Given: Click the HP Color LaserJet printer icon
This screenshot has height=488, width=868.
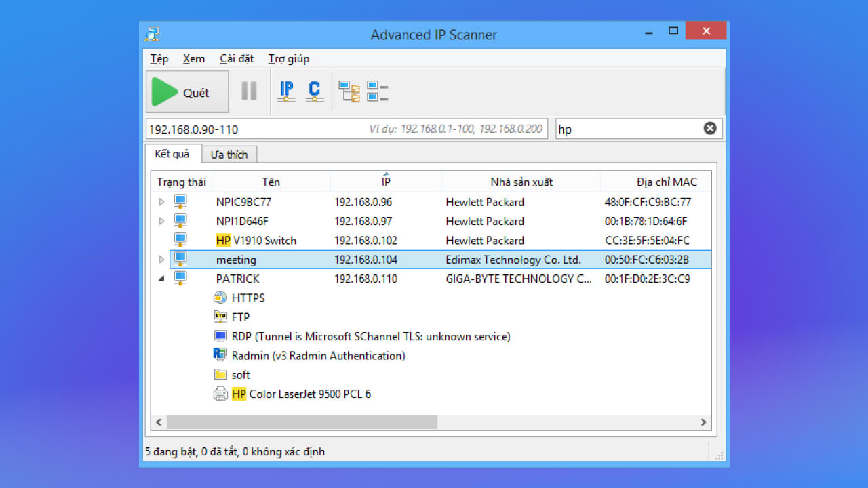Looking at the screenshot, I should click(220, 394).
